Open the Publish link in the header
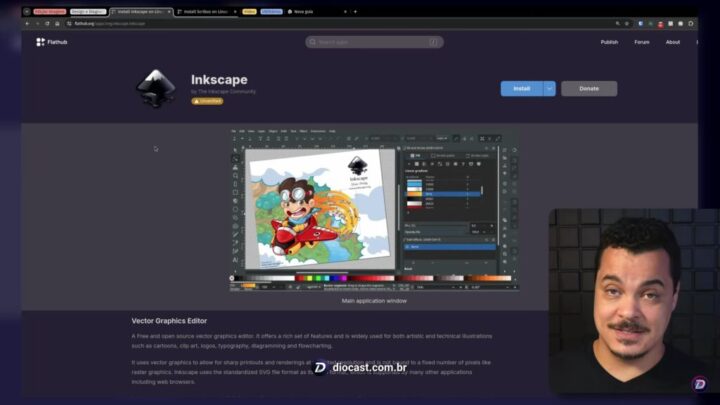The height and width of the screenshot is (405, 720). [609, 42]
